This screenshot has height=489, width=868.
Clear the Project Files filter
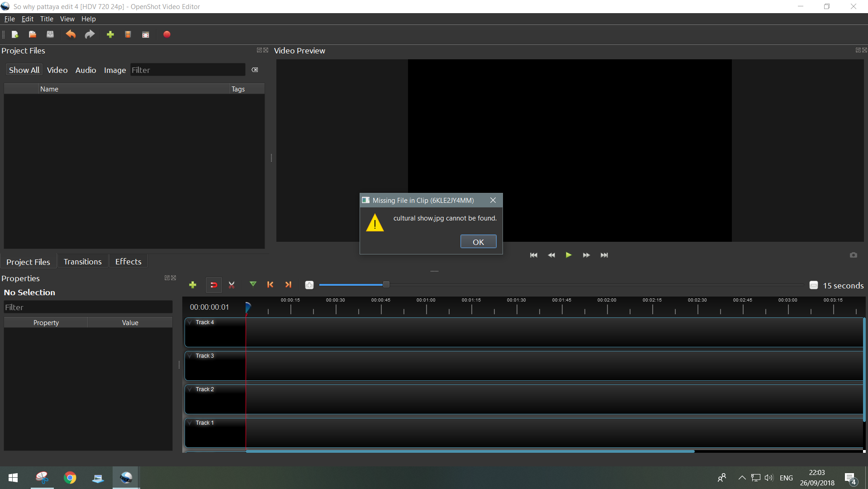[x=255, y=70]
